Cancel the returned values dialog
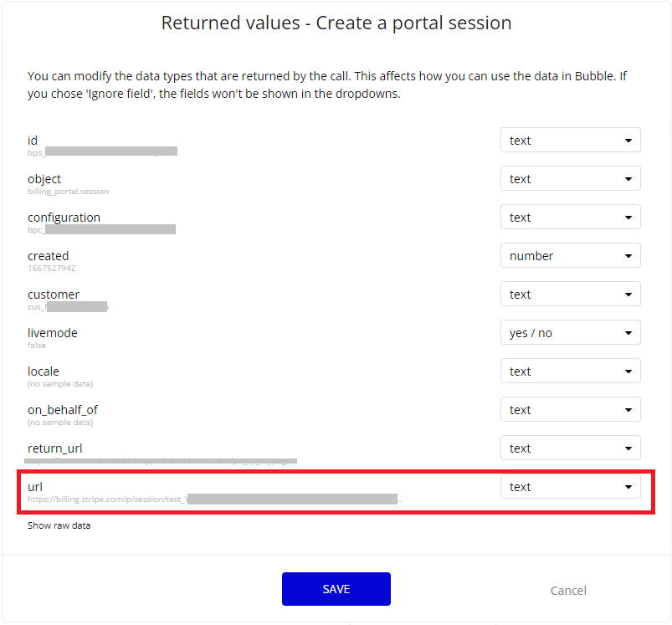672x625 pixels. click(568, 591)
